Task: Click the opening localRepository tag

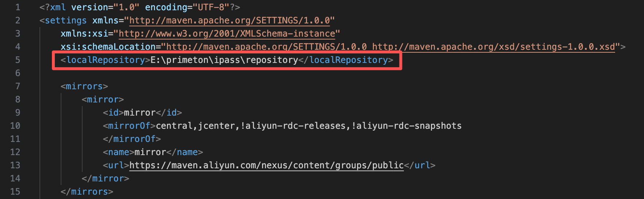Action: point(106,60)
